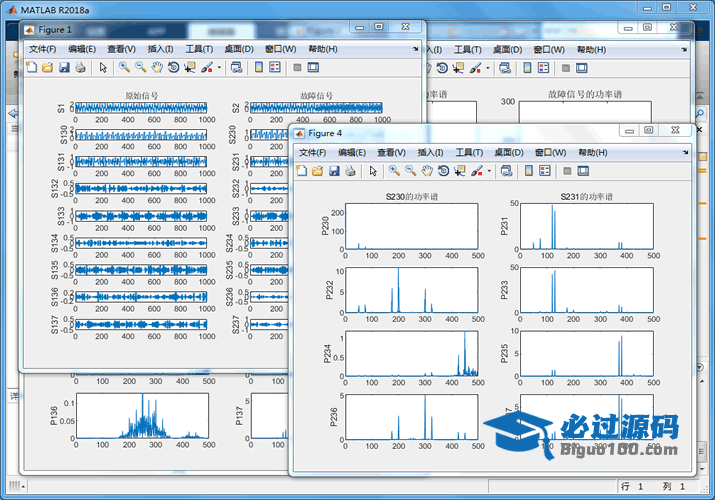Toggle Brush data tool in Figure 4

477,171
